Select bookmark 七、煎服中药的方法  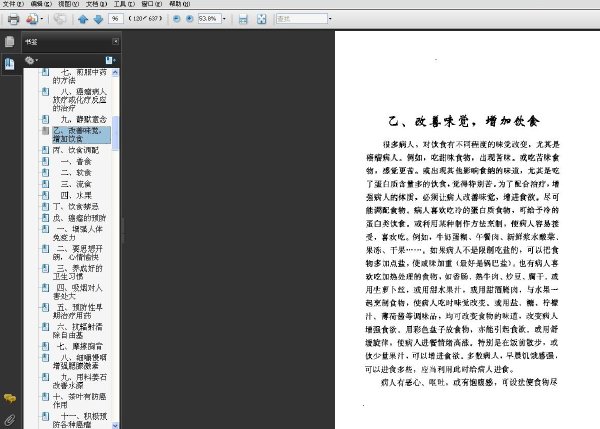(x=80, y=76)
